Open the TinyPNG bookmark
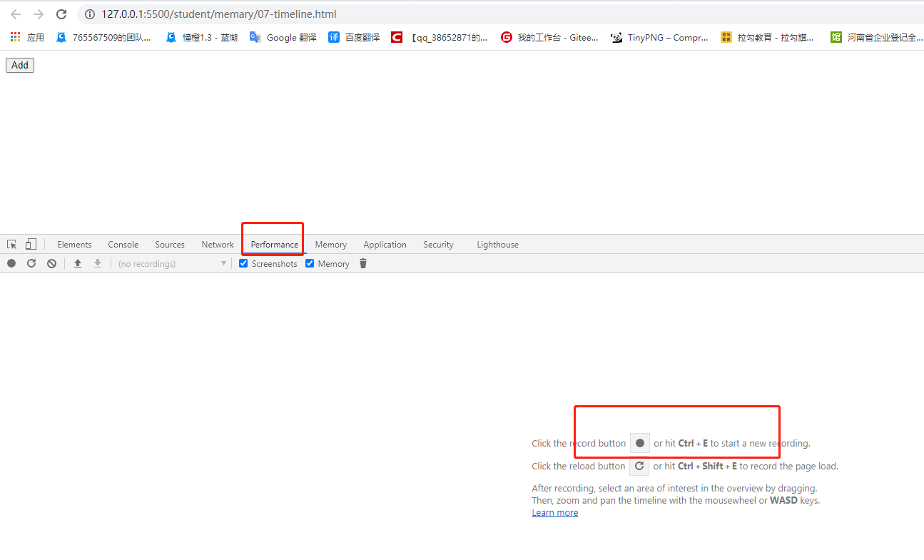Screen dimensions: 924x560 pyautogui.click(x=659, y=37)
